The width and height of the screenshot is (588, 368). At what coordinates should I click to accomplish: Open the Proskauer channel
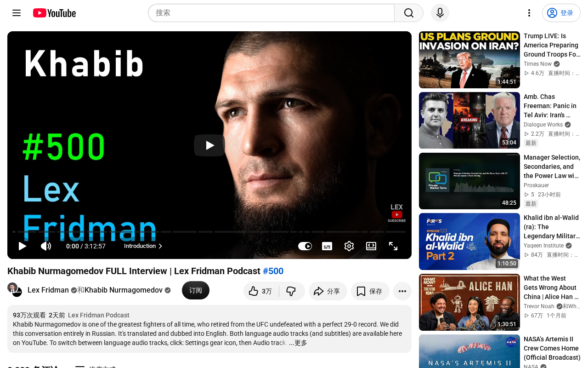tap(536, 185)
